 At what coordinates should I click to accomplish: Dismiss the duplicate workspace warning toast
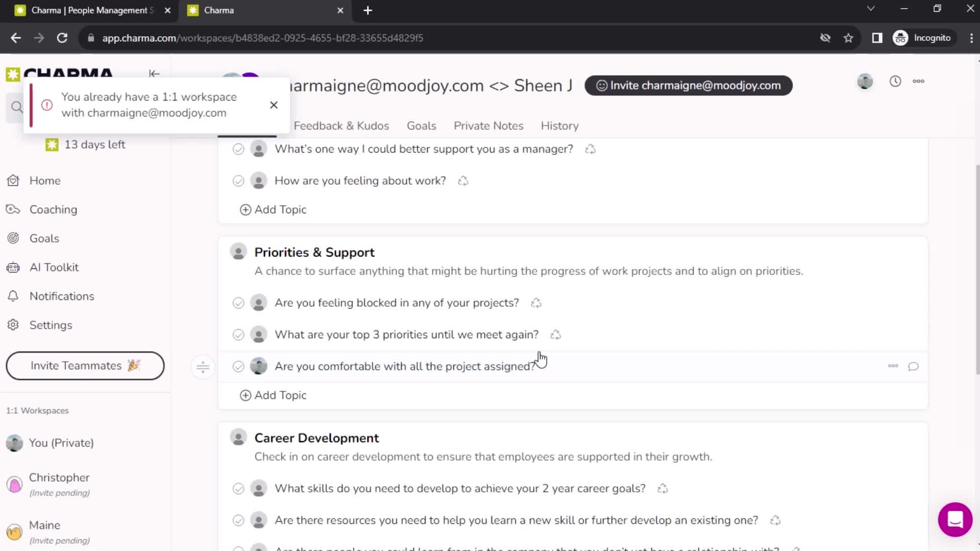(274, 105)
